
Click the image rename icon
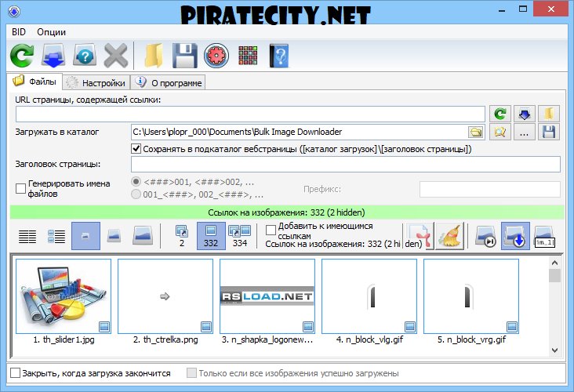click(544, 236)
